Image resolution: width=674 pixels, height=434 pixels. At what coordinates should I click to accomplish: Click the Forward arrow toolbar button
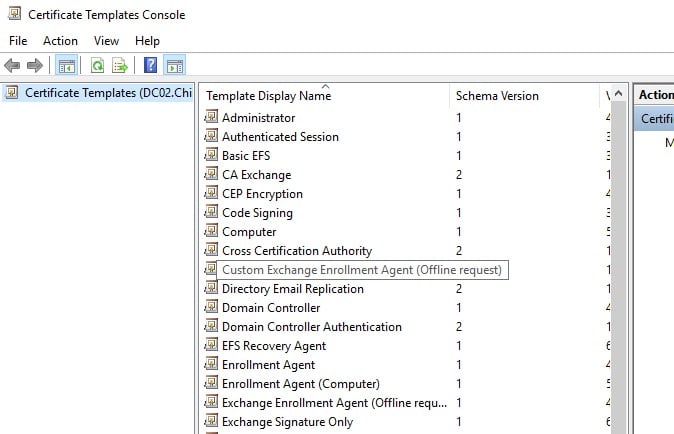coord(35,66)
